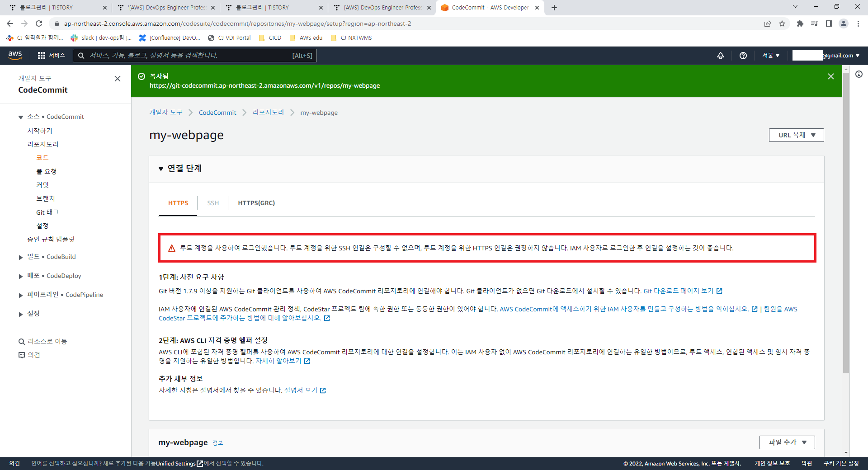Viewport: 868px width, 470px height.
Task: Open external link icon after Git download page
Action: (719, 291)
